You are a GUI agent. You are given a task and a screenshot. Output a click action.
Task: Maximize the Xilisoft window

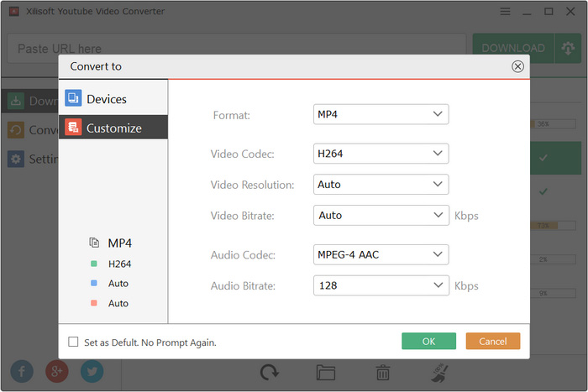pos(549,12)
